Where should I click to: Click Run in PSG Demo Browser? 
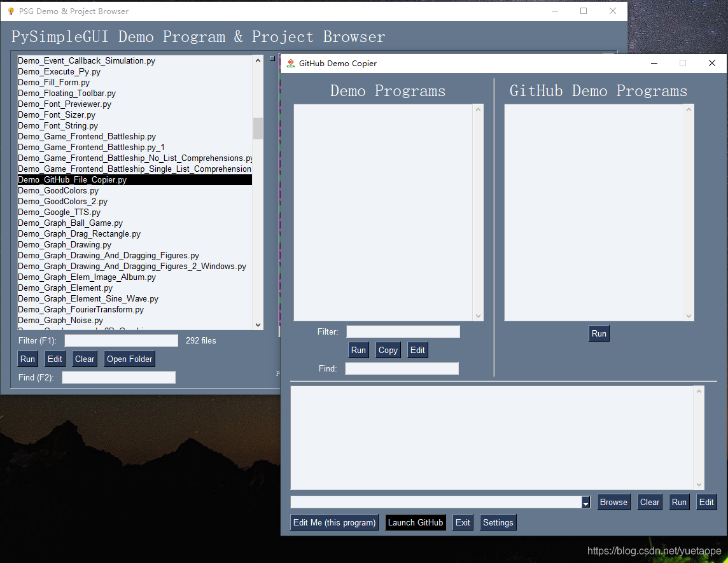pyautogui.click(x=27, y=359)
